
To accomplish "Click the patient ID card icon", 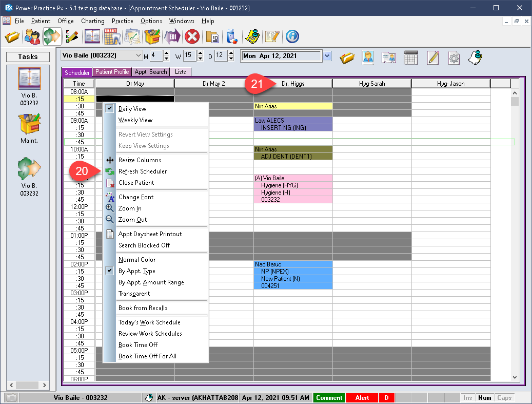I will pyautogui.click(x=389, y=57).
